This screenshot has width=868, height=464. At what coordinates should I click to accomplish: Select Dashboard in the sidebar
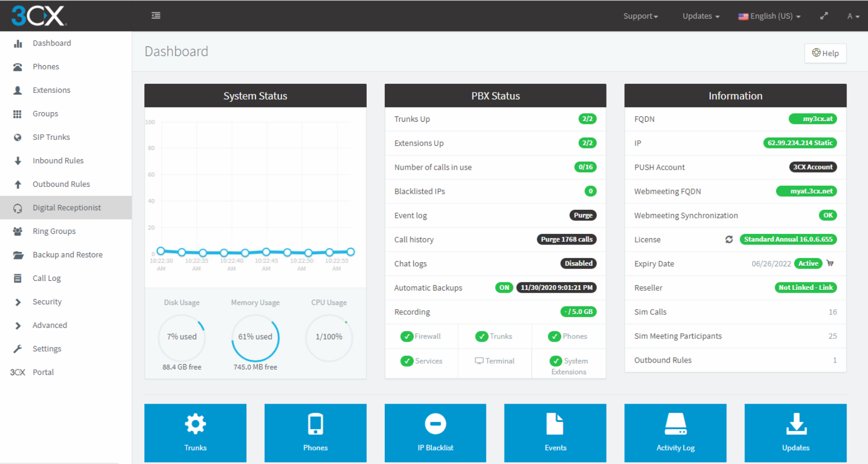pos(66,43)
